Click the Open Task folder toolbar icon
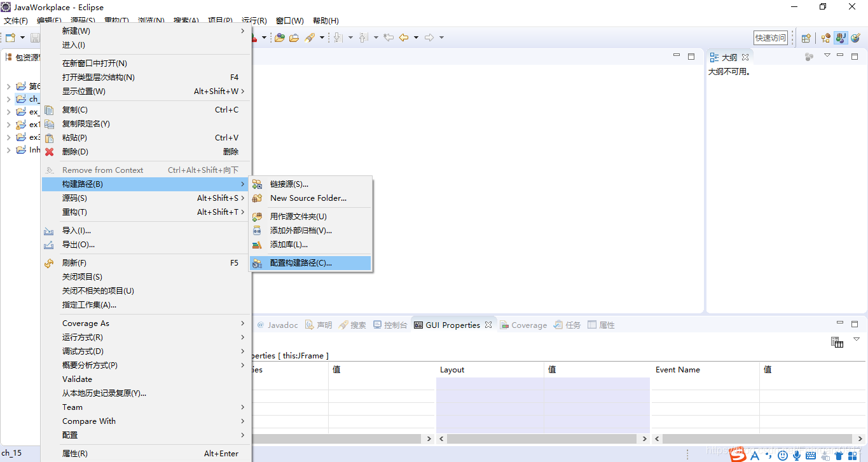The image size is (868, 462). coord(294,37)
